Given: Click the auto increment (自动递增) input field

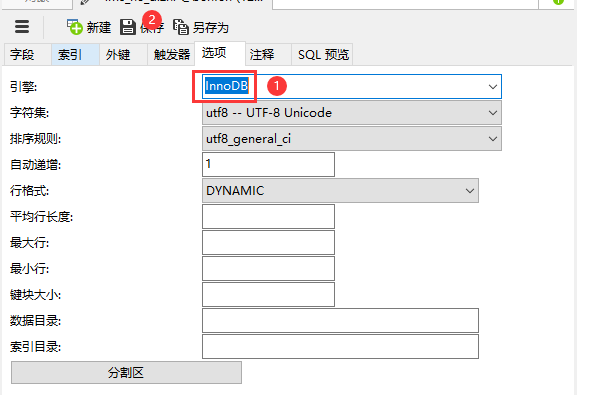Looking at the screenshot, I should 268,164.
